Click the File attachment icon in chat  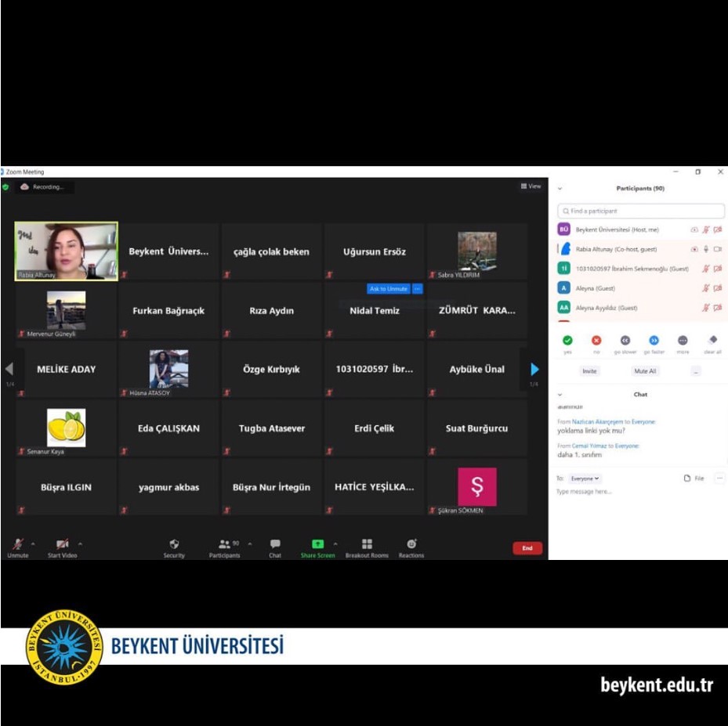click(687, 479)
